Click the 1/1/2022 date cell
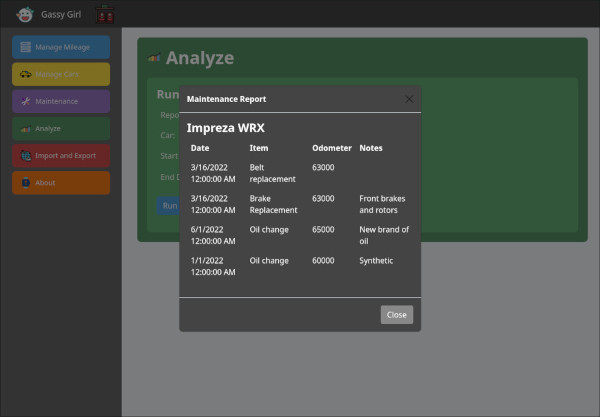The image size is (600, 417). click(213, 266)
